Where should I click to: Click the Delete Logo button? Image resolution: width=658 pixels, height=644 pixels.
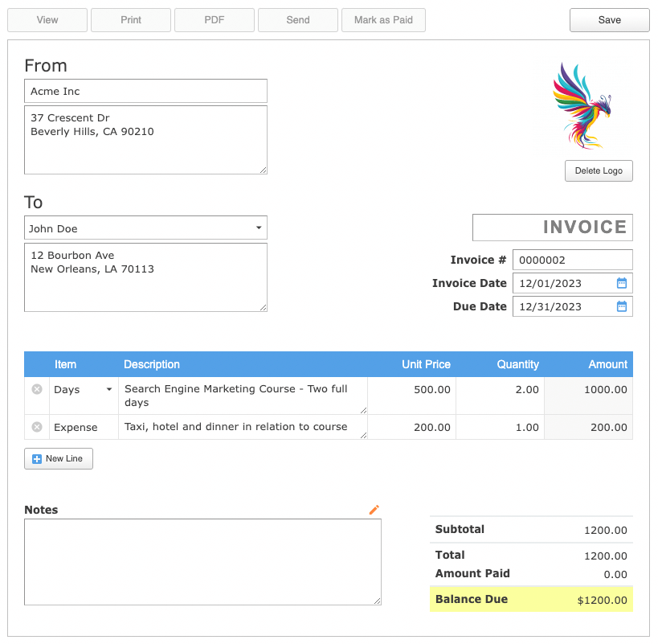coord(599,171)
